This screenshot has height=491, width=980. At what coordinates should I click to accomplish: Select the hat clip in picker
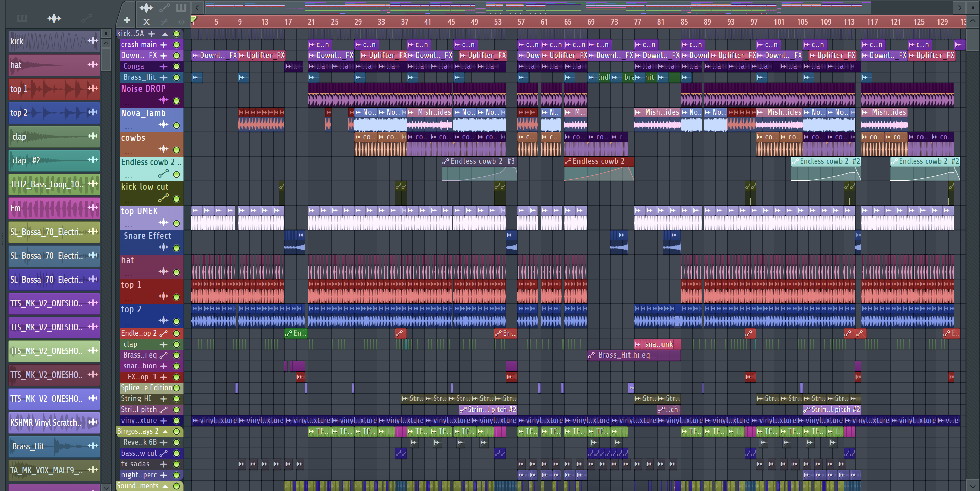coord(54,65)
